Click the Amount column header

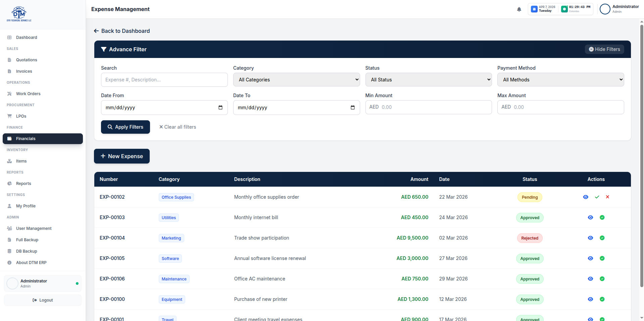pos(419,179)
